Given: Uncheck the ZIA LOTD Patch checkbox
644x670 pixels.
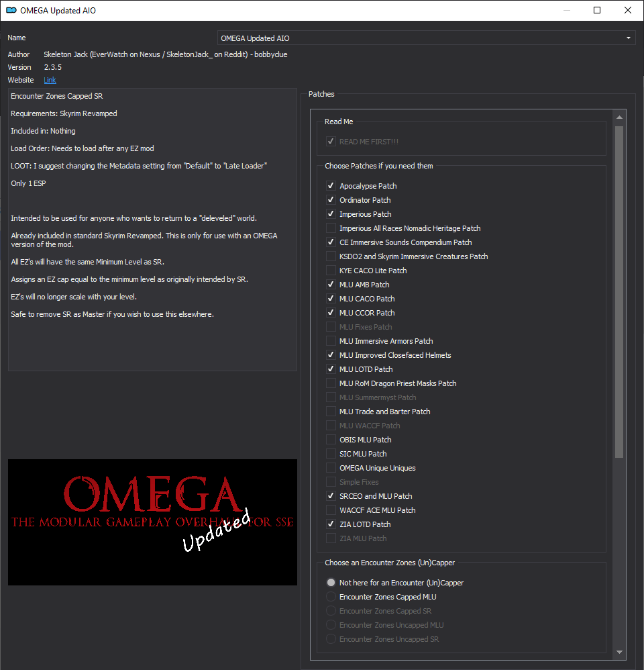Looking at the screenshot, I should coord(331,524).
